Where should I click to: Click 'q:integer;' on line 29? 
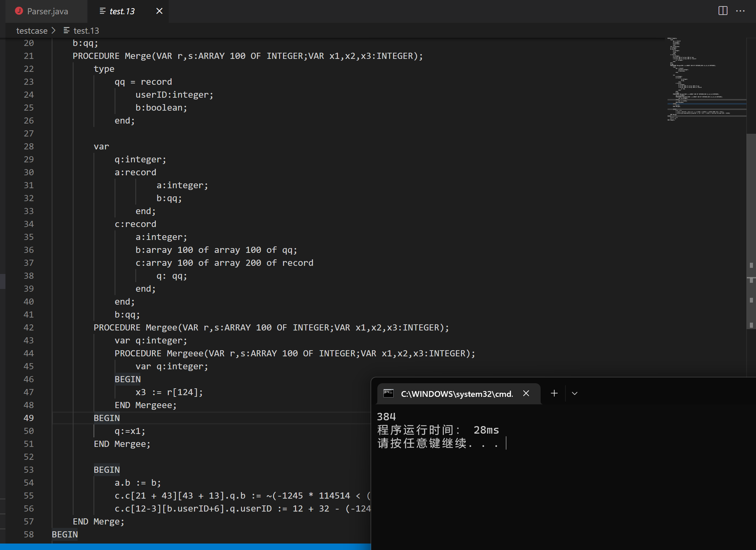coord(141,159)
